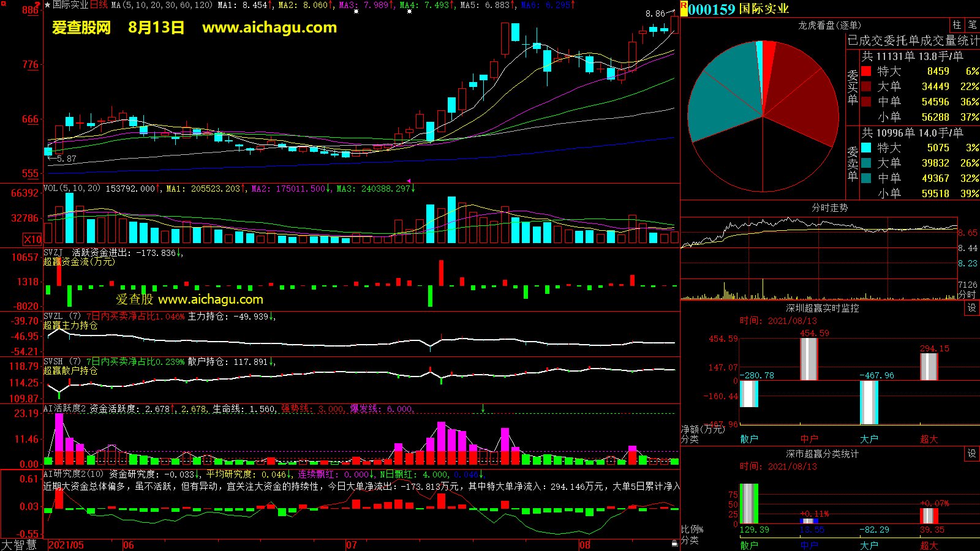Click the red 特大 buy-order legend swatch
This screenshot has width=980, height=551.
point(866,71)
